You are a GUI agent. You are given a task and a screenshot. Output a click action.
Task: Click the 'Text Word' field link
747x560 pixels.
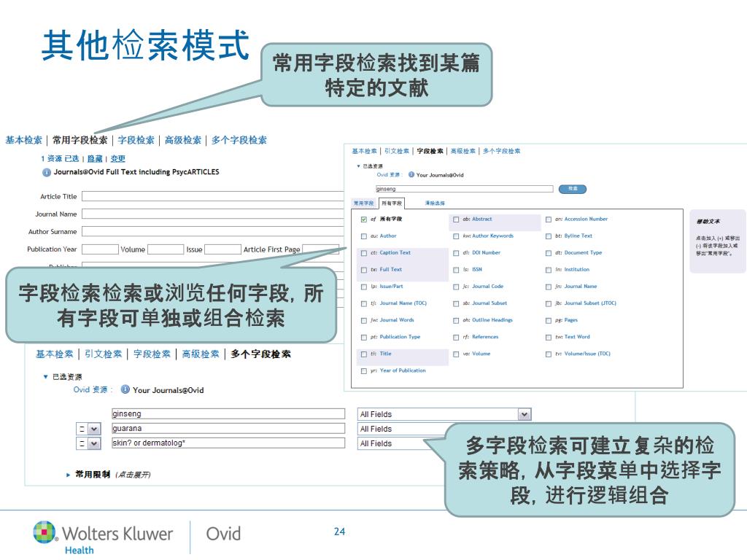[577, 337]
